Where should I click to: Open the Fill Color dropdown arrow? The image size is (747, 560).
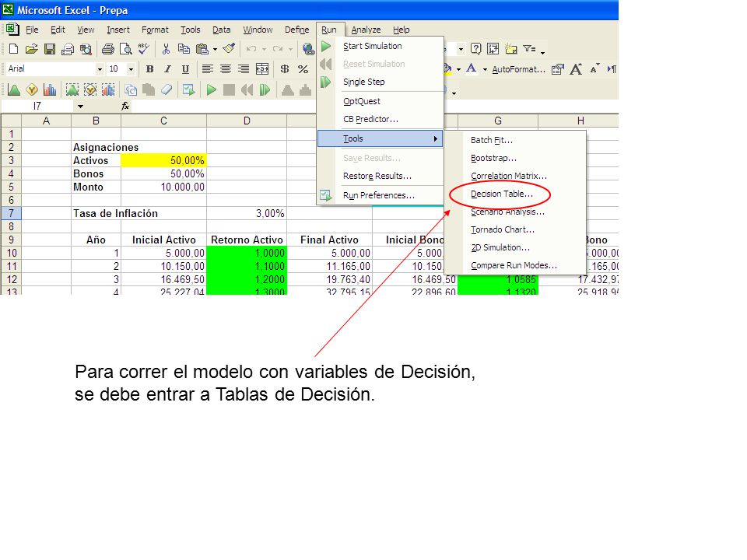point(459,69)
